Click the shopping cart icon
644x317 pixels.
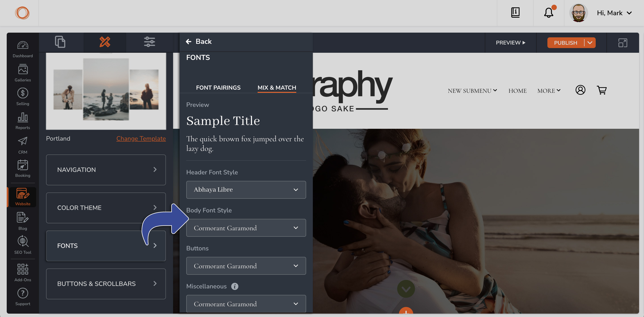[602, 90]
